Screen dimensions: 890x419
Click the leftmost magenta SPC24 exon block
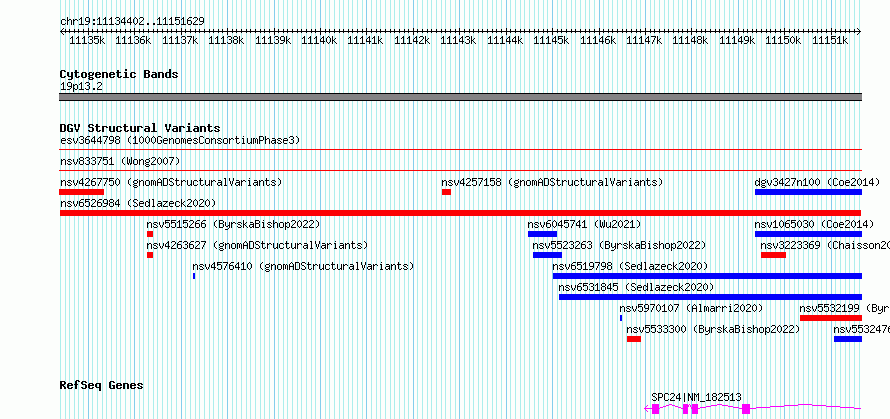[x=656, y=409]
